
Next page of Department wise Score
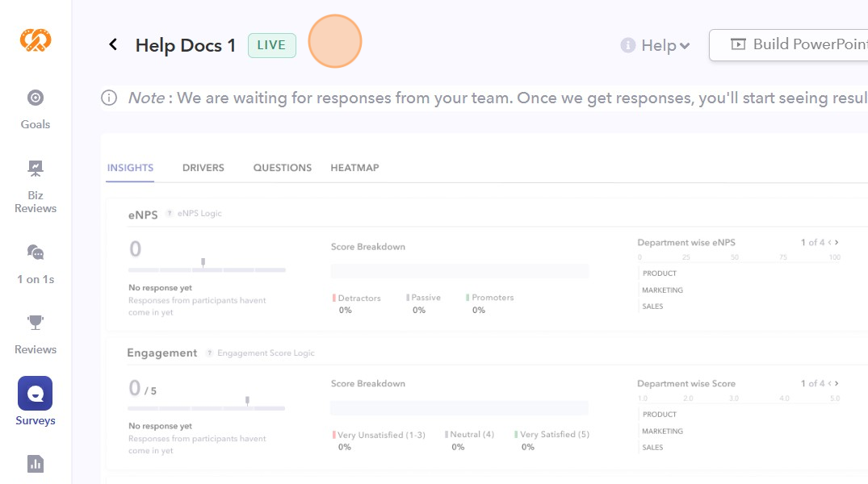coord(837,383)
